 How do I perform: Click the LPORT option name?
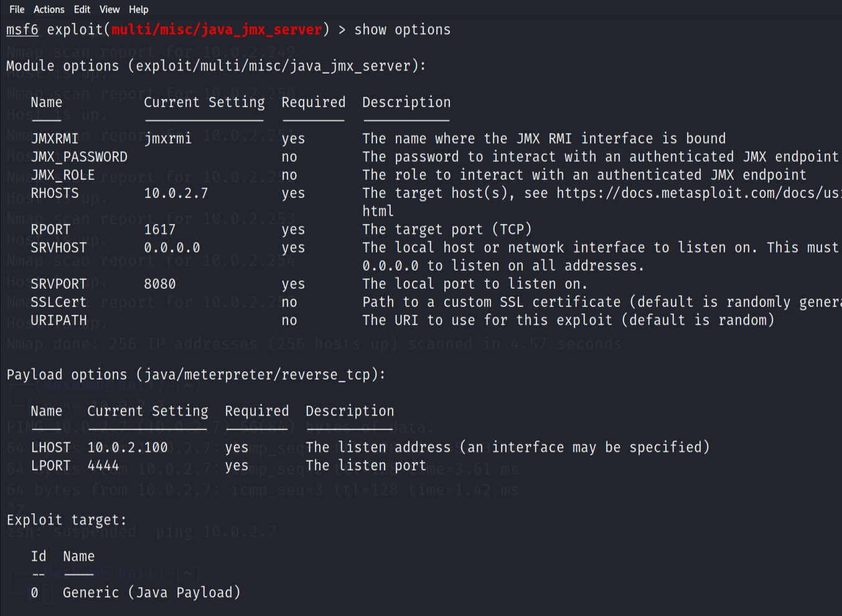coord(50,465)
